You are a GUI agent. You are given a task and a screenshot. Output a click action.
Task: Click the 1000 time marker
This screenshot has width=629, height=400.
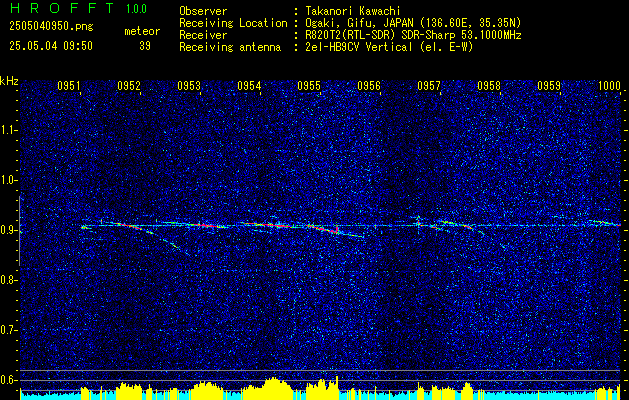[x=609, y=85]
